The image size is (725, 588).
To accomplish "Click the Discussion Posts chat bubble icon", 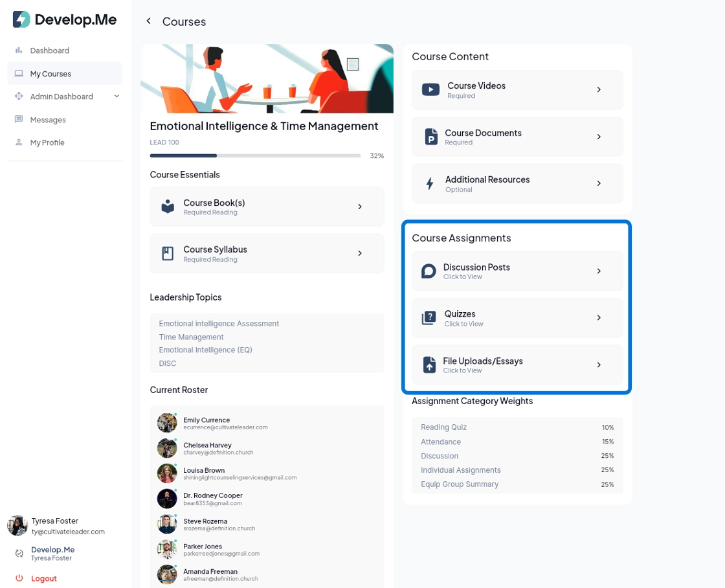I will (429, 271).
